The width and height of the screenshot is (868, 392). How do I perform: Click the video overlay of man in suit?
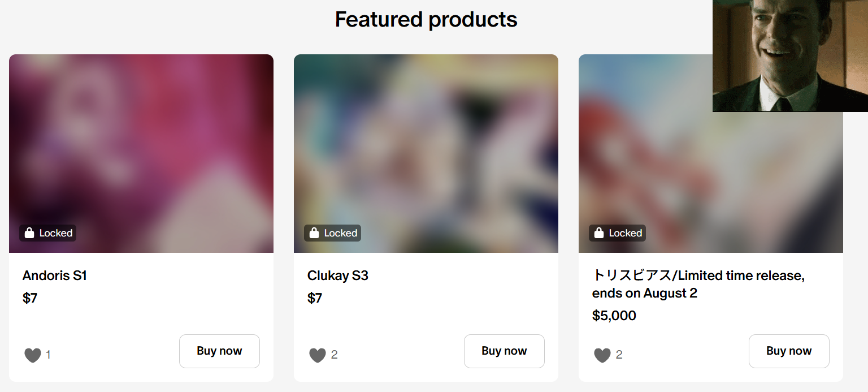pyautogui.click(x=790, y=55)
